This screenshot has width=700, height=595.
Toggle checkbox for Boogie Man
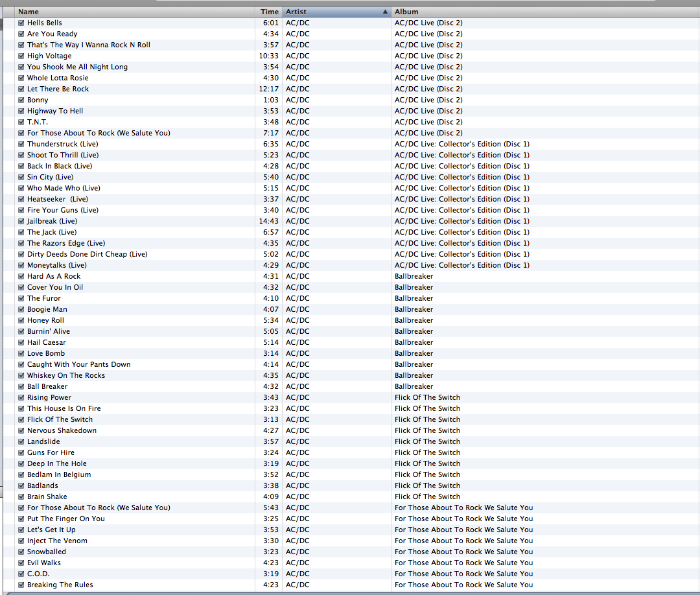(21, 309)
